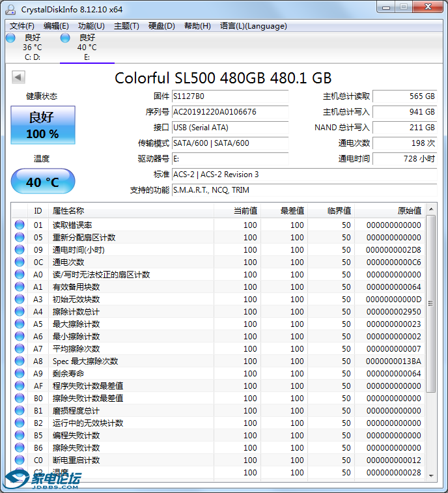This screenshot has height=493, width=448.
Task: Click status orb of attribute B6 擦除失败计数
Action: click(x=20, y=447)
